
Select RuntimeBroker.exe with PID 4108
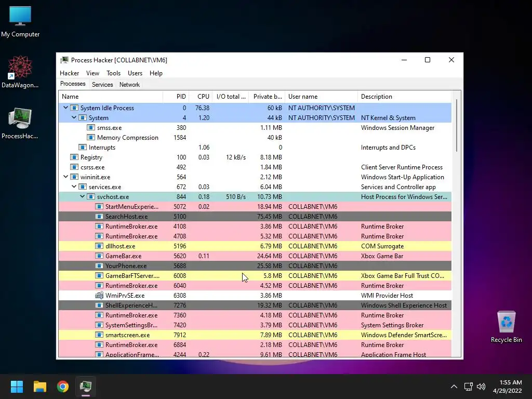(255, 227)
